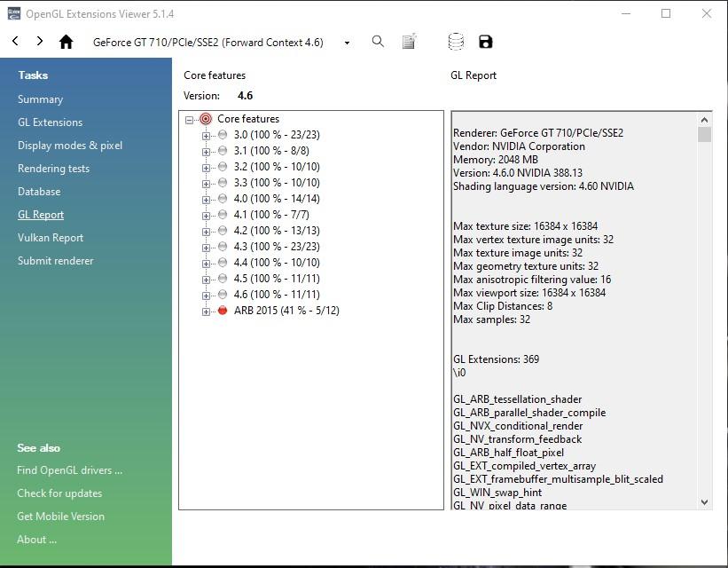The height and width of the screenshot is (568, 728).
Task: Open the GL Extensions task
Action: (51, 122)
